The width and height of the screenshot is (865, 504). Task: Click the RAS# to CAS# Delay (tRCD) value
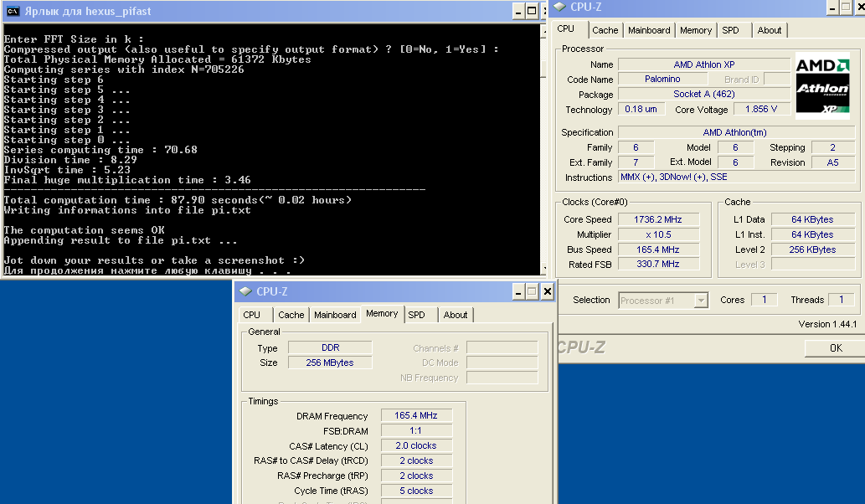pos(416,460)
